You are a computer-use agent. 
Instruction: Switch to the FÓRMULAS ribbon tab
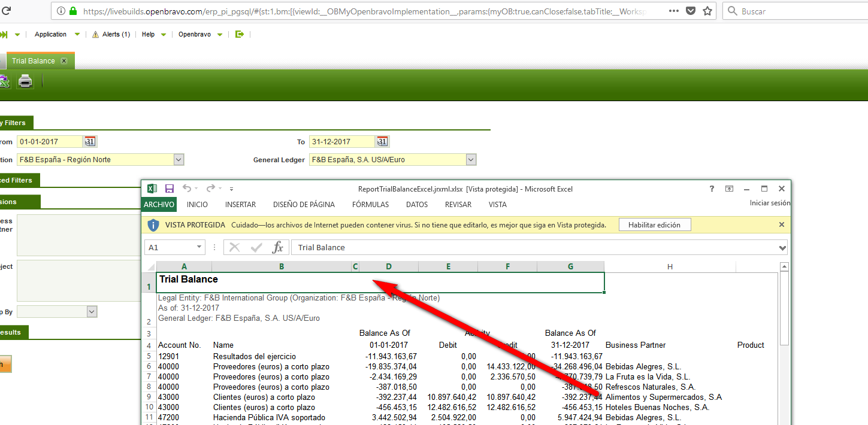pyautogui.click(x=370, y=205)
